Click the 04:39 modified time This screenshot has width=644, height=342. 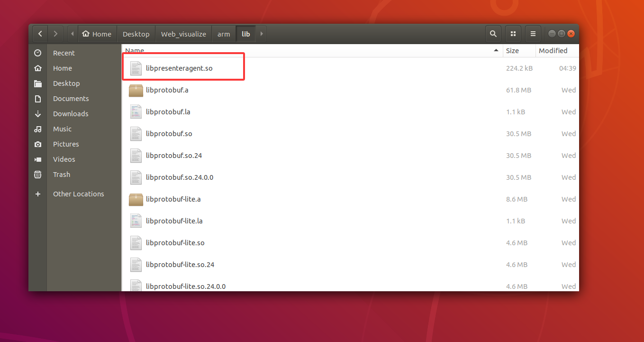tap(568, 68)
